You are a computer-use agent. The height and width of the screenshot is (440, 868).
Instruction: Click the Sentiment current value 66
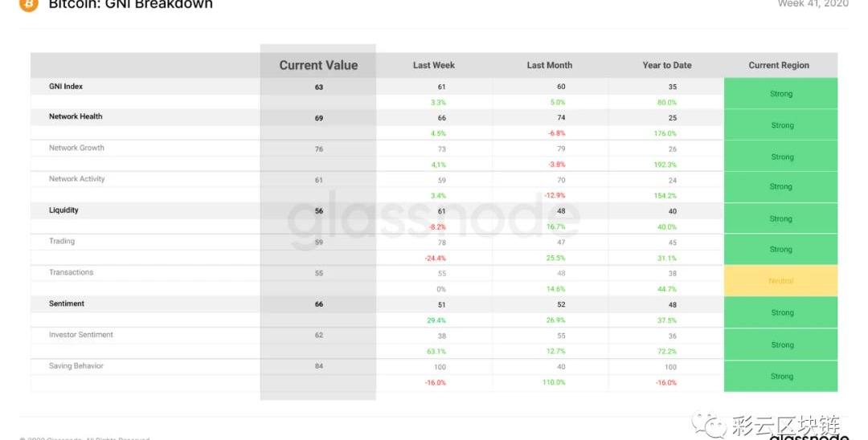[319, 304]
